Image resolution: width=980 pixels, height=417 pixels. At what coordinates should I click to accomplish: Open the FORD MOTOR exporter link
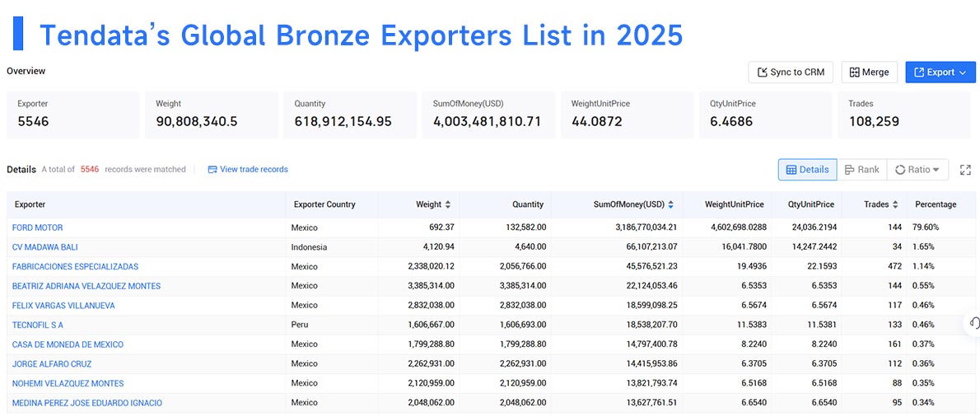click(x=38, y=227)
